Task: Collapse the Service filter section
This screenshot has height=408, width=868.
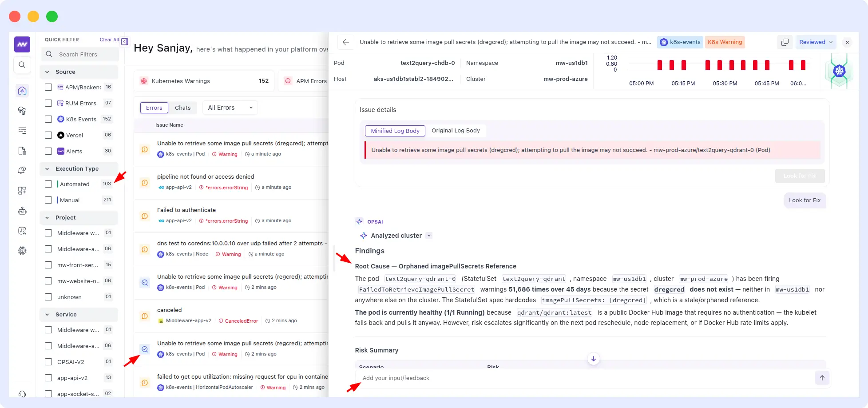Action: (x=48, y=315)
